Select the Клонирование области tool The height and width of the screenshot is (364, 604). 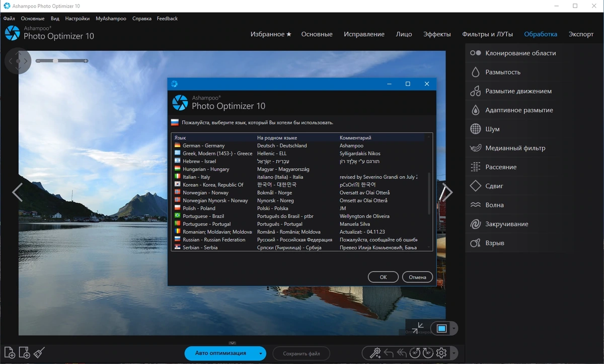click(x=513, y=53)
